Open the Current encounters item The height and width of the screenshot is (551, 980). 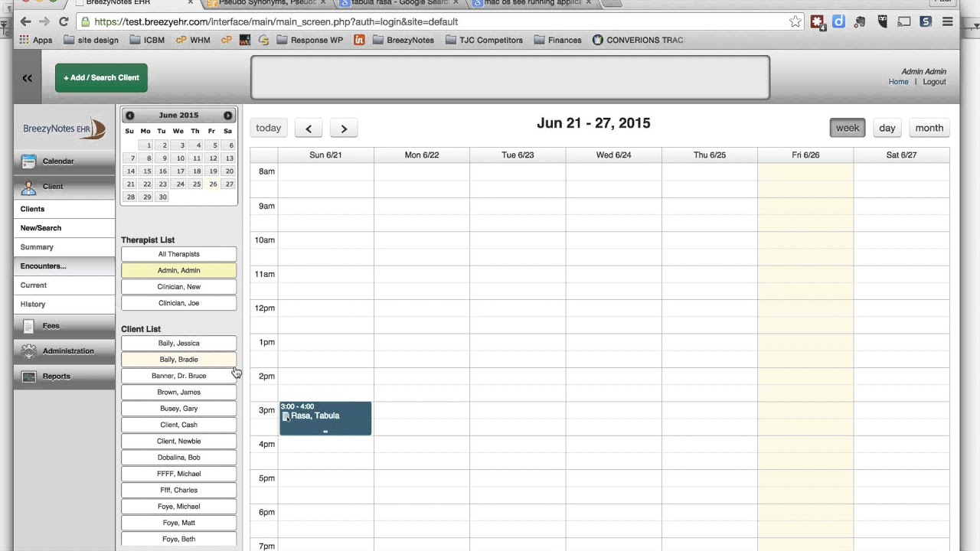point(64,285)
